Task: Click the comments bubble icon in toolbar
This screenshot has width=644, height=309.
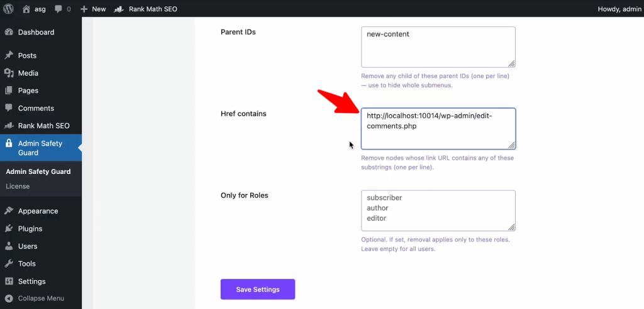Action: [x=58, y=9]
